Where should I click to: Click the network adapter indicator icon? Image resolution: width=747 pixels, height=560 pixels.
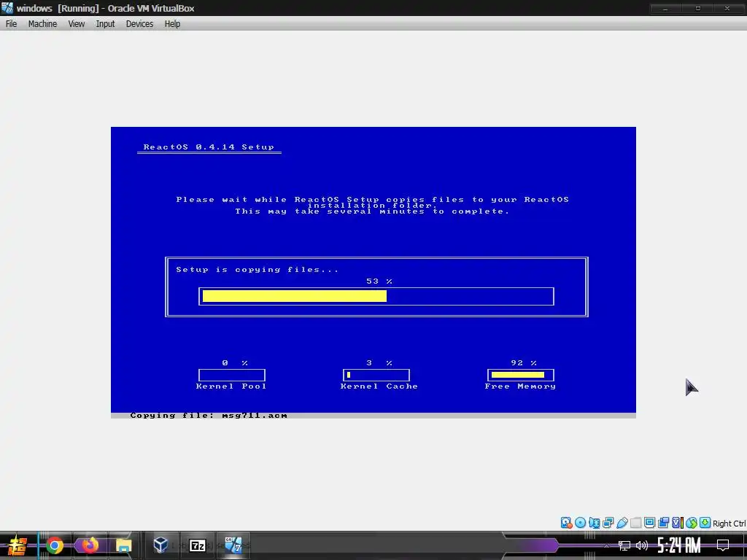coord(608,523)
